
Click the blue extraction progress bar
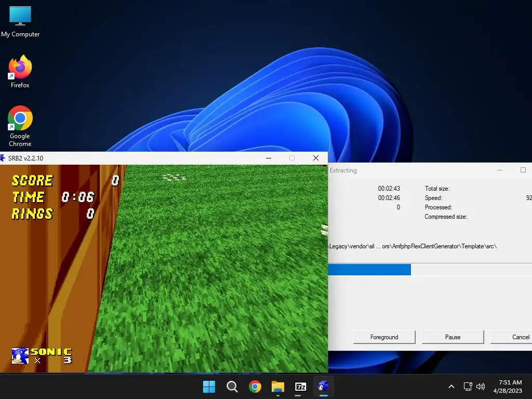[369, 270]
